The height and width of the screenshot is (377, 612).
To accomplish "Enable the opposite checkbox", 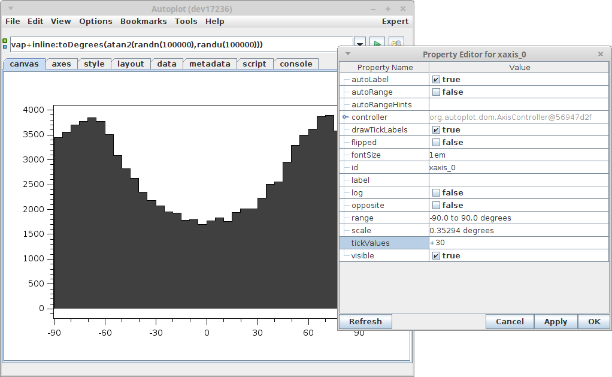I will 436,205.
